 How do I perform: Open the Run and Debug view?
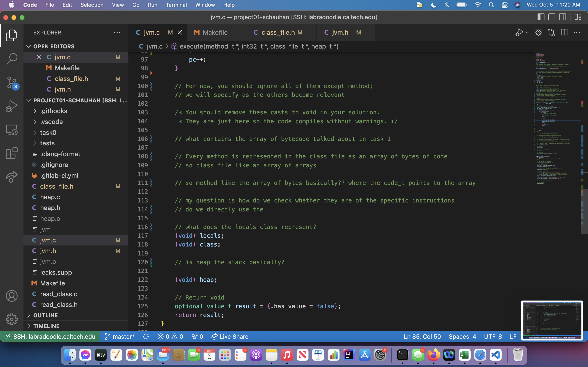click(x=11, y=106)
